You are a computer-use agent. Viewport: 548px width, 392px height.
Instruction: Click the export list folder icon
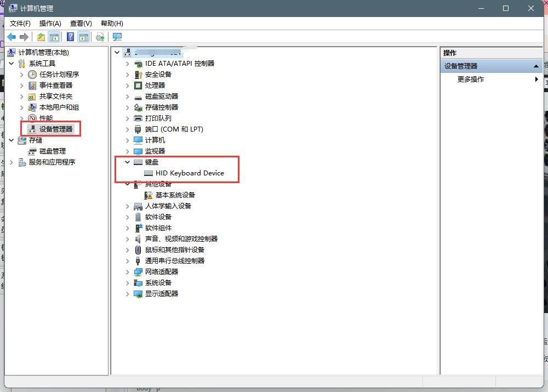40,36
